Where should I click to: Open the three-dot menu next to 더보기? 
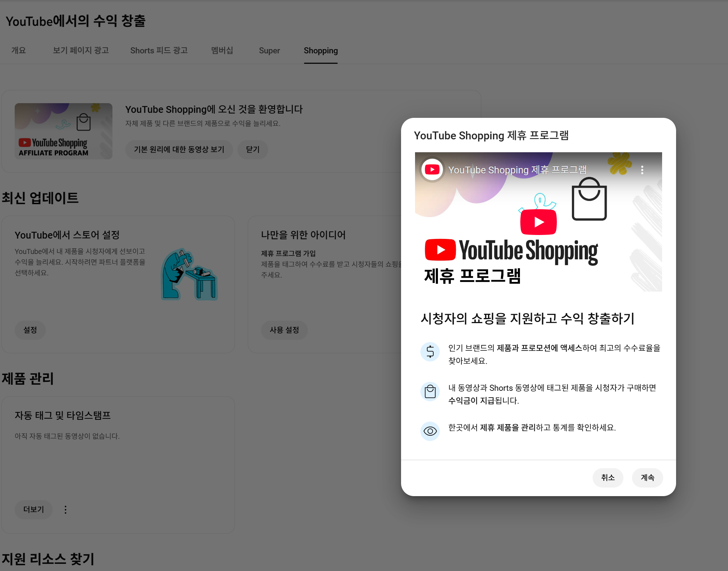(x=66, y=509)
